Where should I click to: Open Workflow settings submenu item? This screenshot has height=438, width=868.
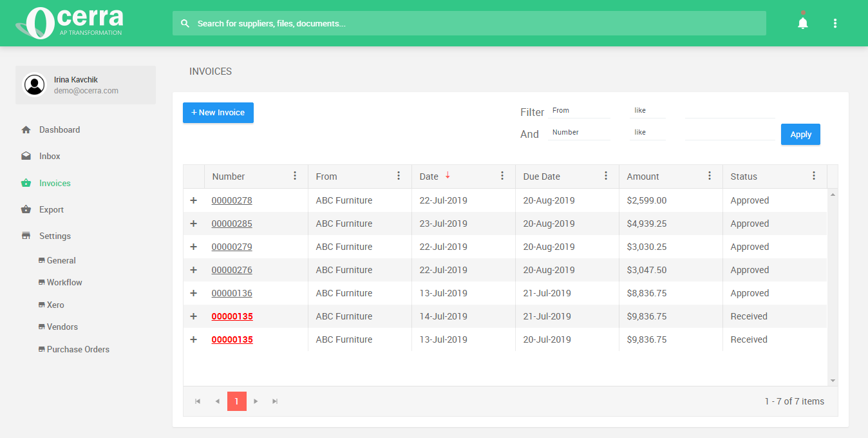click(64, 282)
